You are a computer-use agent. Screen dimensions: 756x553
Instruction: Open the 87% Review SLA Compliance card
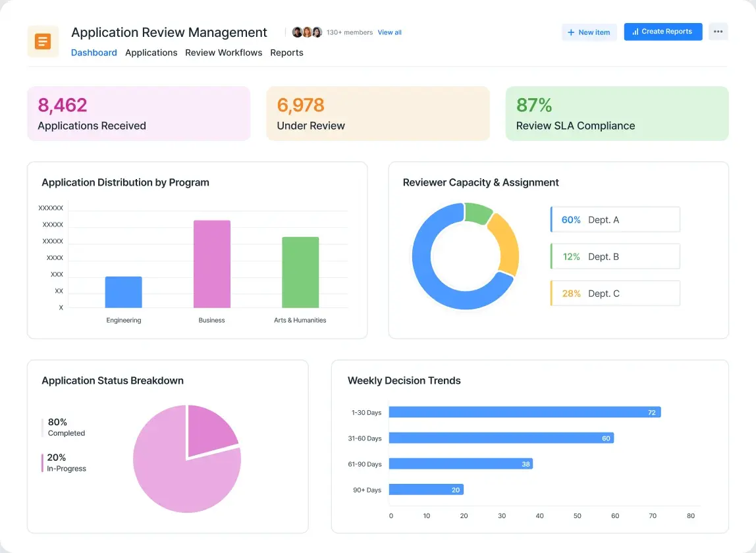point(616,113)
